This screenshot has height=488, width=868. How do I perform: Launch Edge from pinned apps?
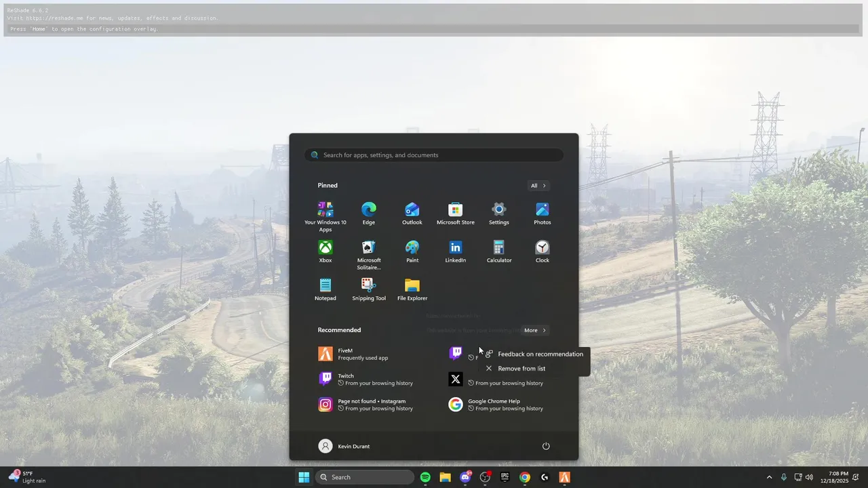click(369, 213)
